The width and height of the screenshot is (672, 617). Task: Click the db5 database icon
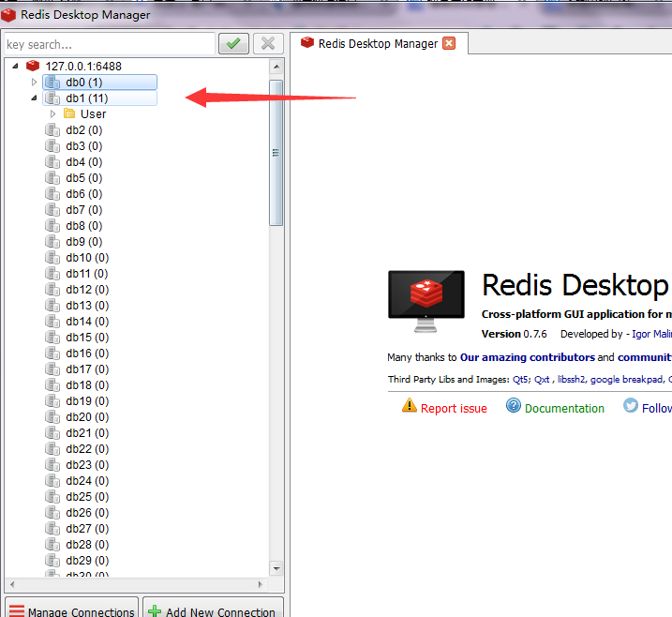tap(52, 178)
